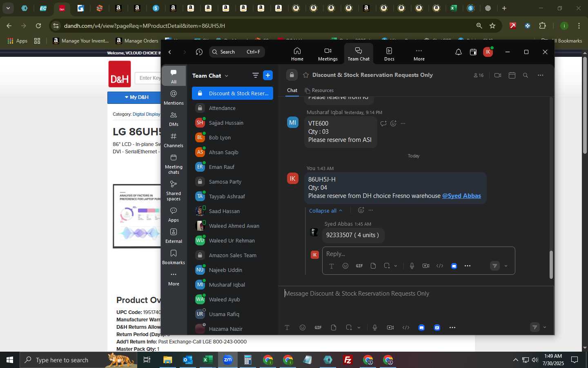Open Bookmarks in the Zoom sidebar
The height and width of the screenshot is (368, 588).
pos(174,257)
